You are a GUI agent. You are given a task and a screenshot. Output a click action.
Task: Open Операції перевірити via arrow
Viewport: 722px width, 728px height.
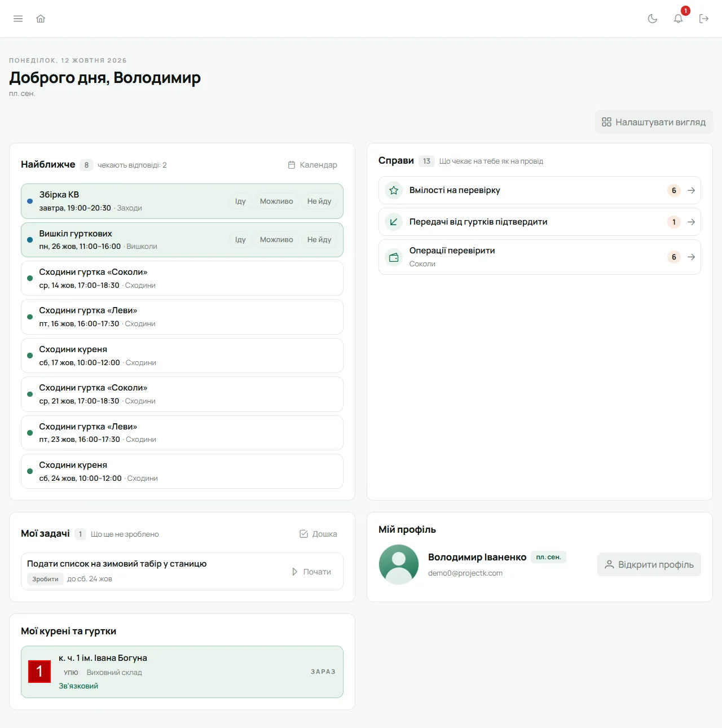coord(691,257)
